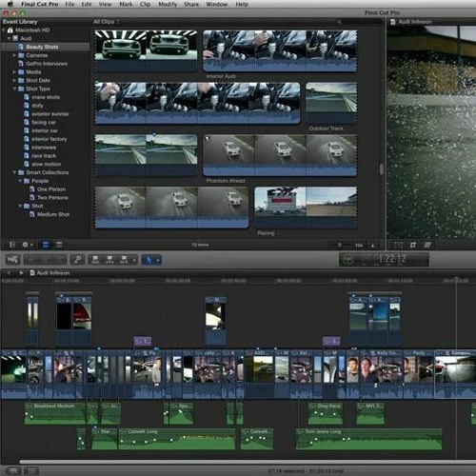Select the crane shots keyword collection
Screen dimensions: 476x476
45,97
